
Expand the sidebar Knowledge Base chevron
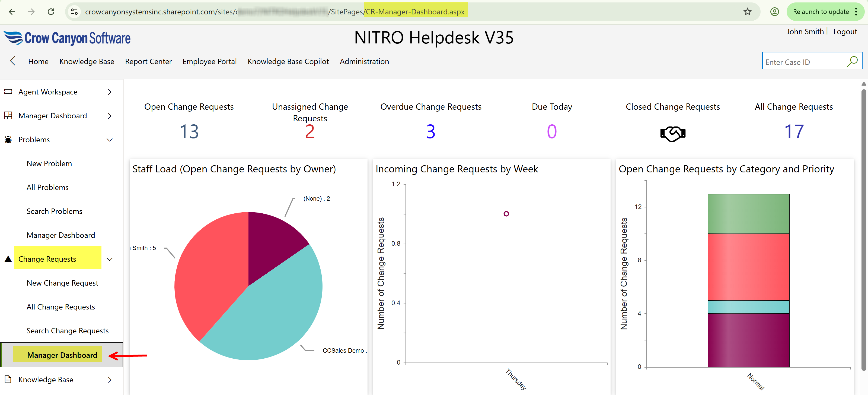(110, 380)
